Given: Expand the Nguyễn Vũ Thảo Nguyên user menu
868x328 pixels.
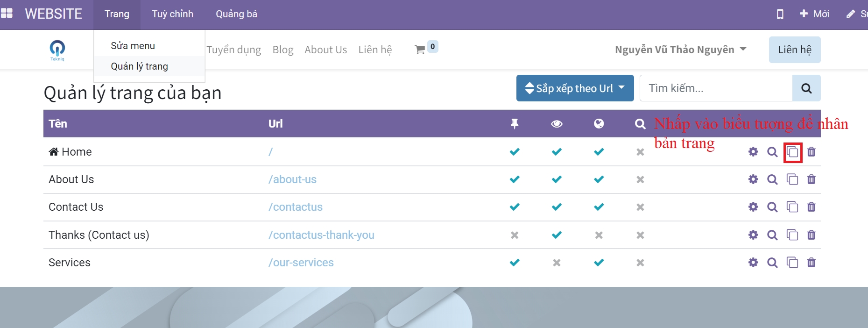Looking at the screenshot, I should (x=680, y=50).
